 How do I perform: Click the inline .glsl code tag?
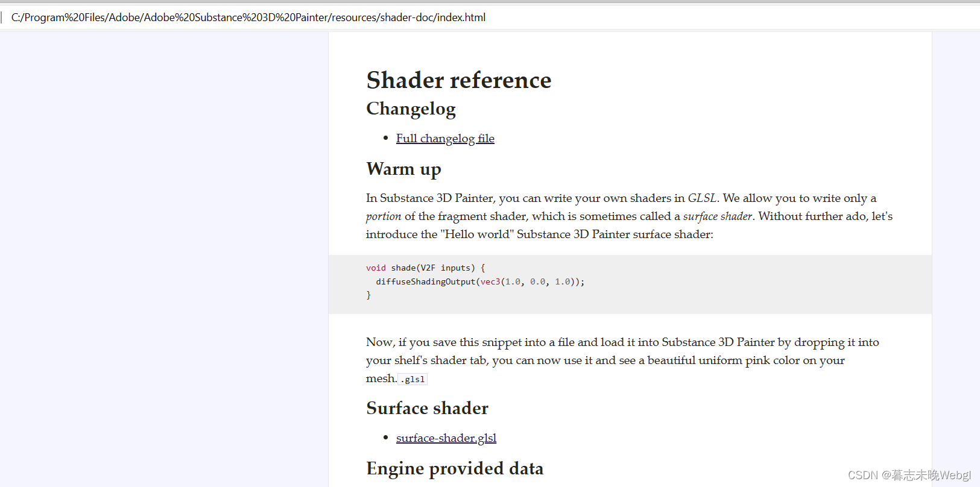(x=413, y=379)
